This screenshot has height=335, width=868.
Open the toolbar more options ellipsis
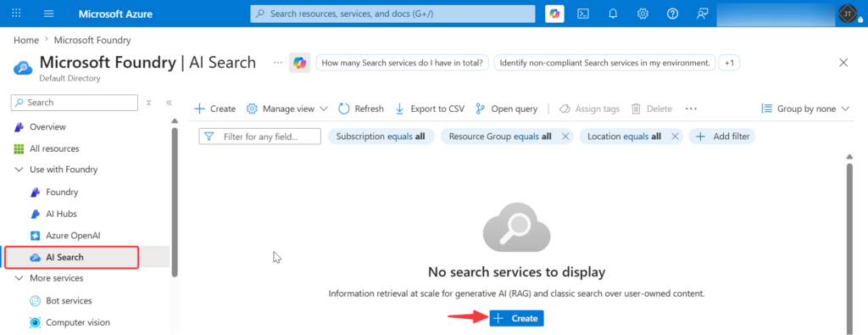pyautogui.click(x=691, y=109)
